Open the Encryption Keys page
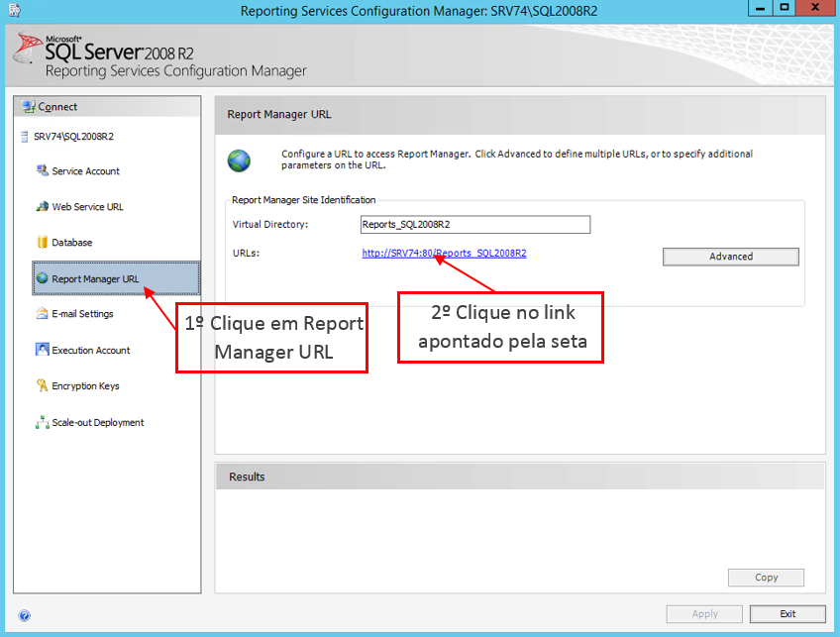Image resolution: width=840 pixels, height=637 pixels. point(85,386)
